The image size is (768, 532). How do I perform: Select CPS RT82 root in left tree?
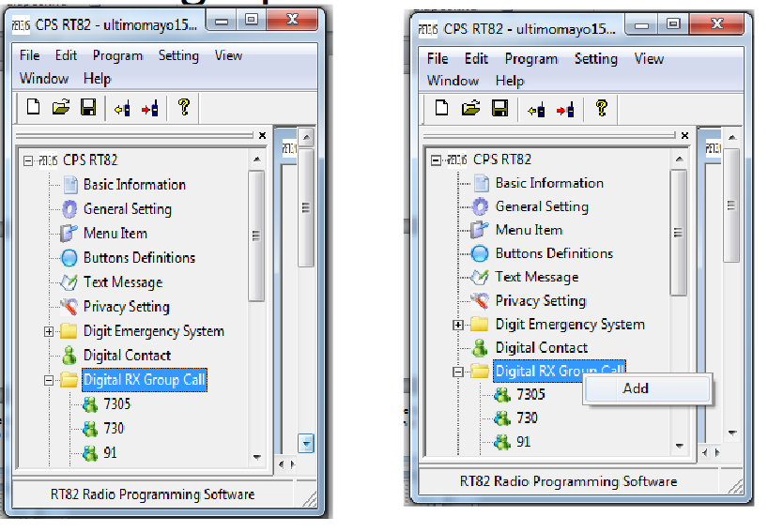(90, 160)
